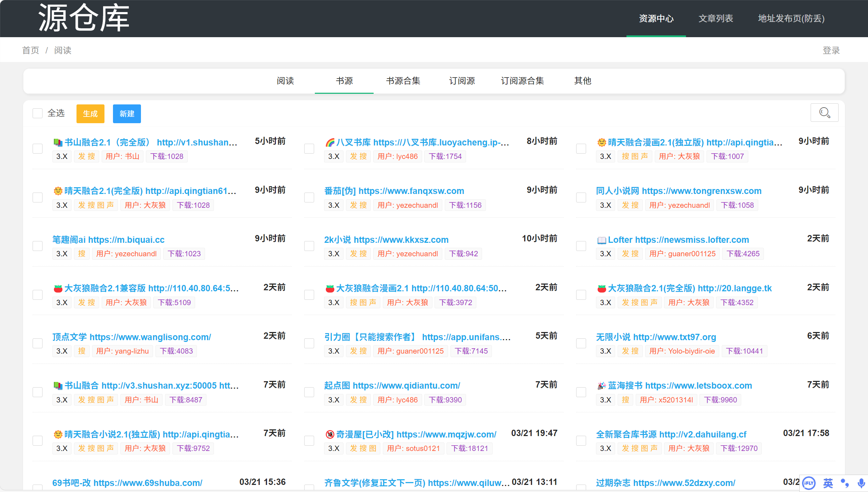Click the 下载:18121 download count
Image resolution: width=868 pixels, height=492 pixels.
click(x=470, y=448)
